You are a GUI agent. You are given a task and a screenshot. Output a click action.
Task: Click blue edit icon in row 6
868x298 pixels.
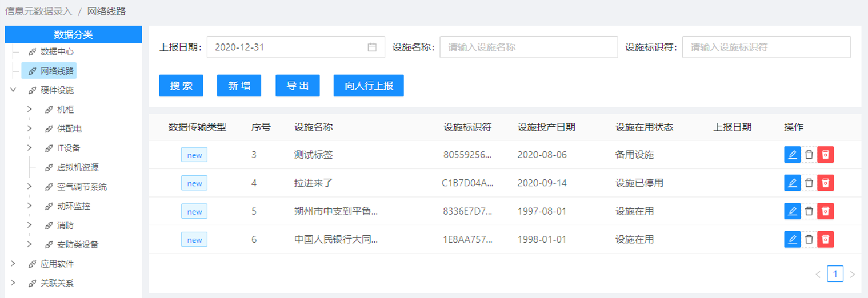(792, 239)
